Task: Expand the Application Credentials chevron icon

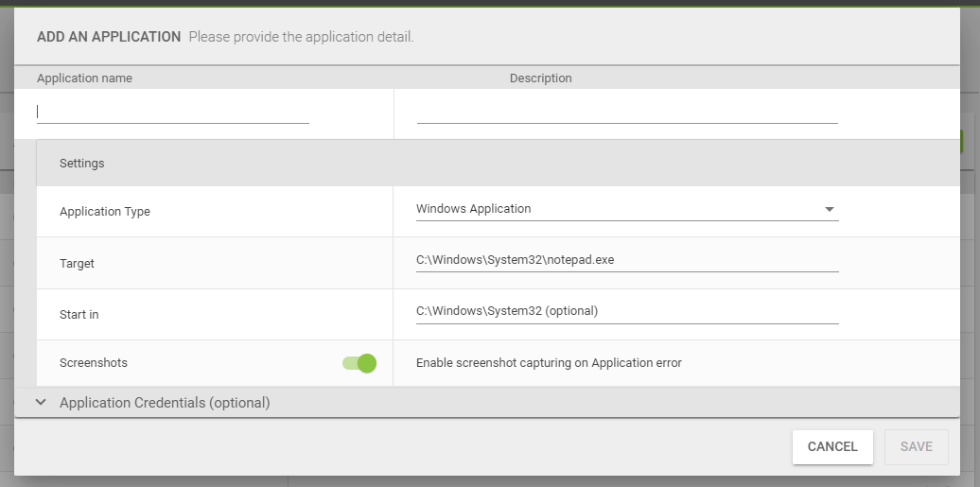Action: pos(42,403)
